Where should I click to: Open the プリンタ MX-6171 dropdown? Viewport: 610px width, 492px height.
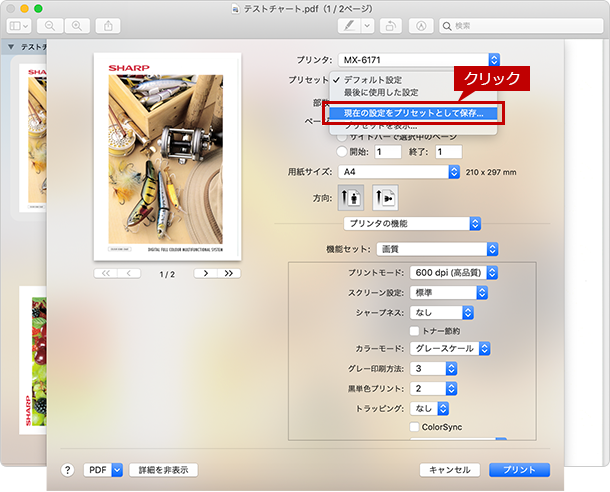pos(419,60)
